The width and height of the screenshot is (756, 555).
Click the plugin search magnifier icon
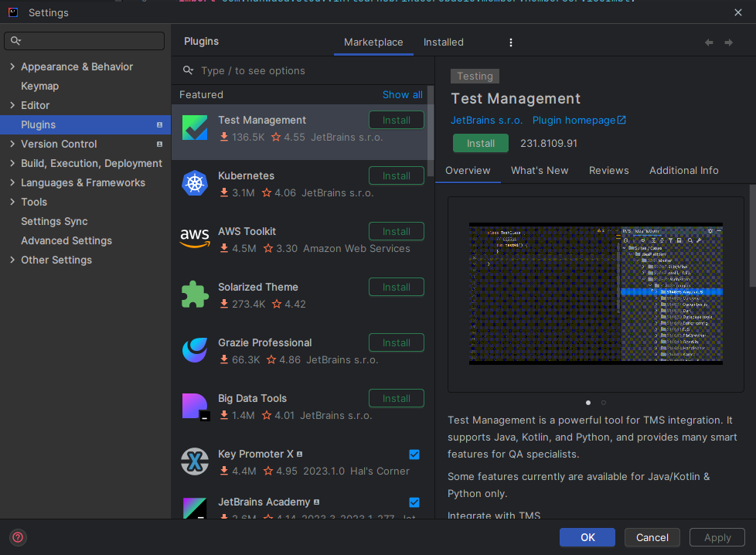188,70
